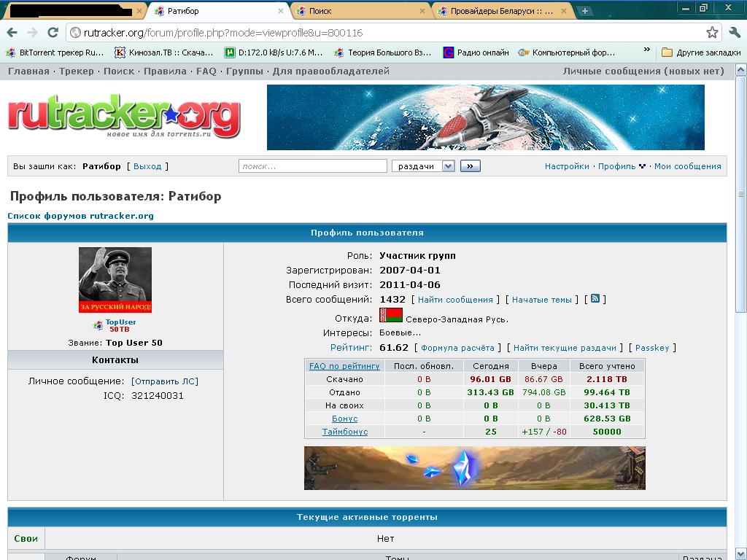
Task: Close the Ратибор tab
Action: point(281,11)
